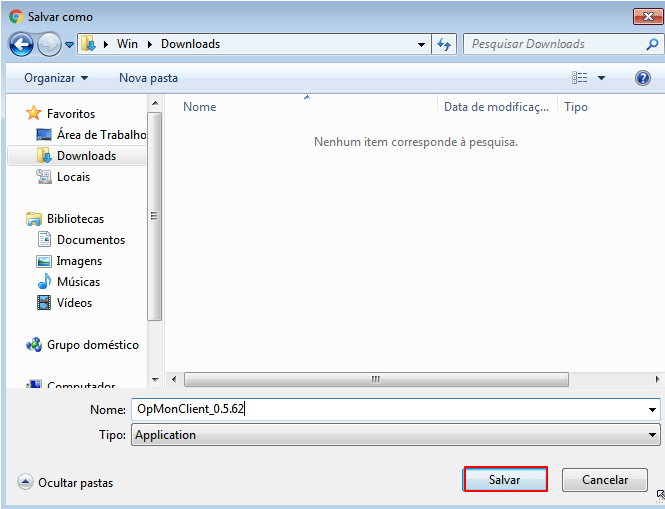Open Locais in the navigation pane
Screen dimensions: 665x509
point(73,177)
